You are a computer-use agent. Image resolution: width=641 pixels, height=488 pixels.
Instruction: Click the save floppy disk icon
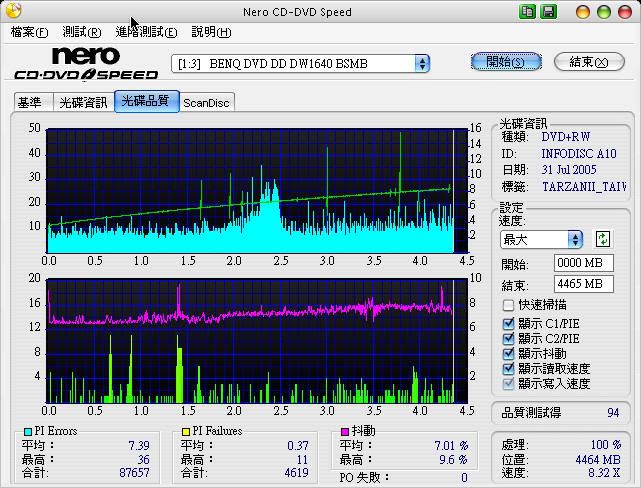coord(549,11)
